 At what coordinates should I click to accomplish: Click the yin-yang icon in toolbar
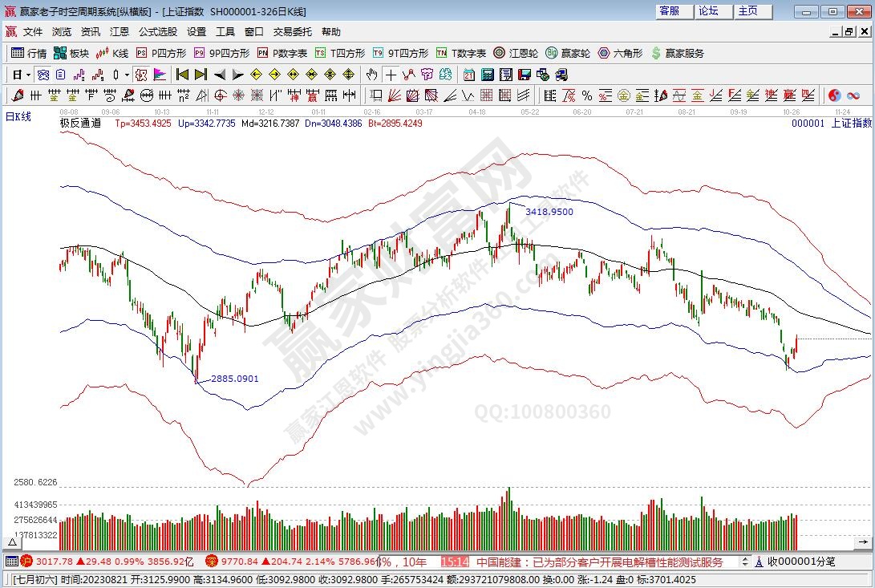point(834,95)
